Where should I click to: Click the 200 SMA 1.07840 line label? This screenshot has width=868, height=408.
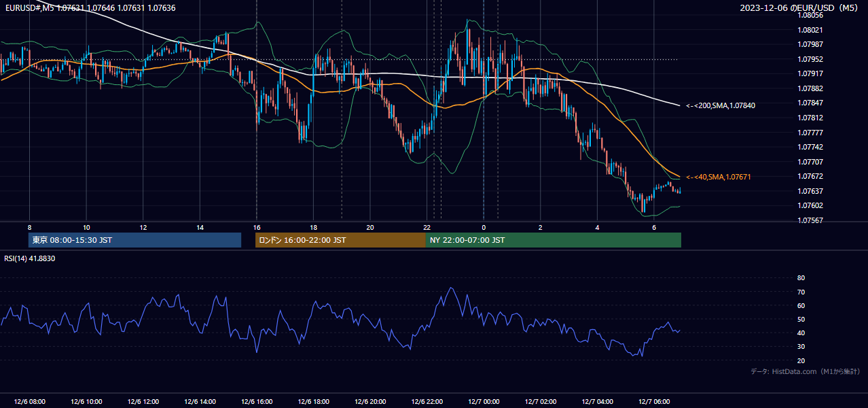tap(721, 105)
